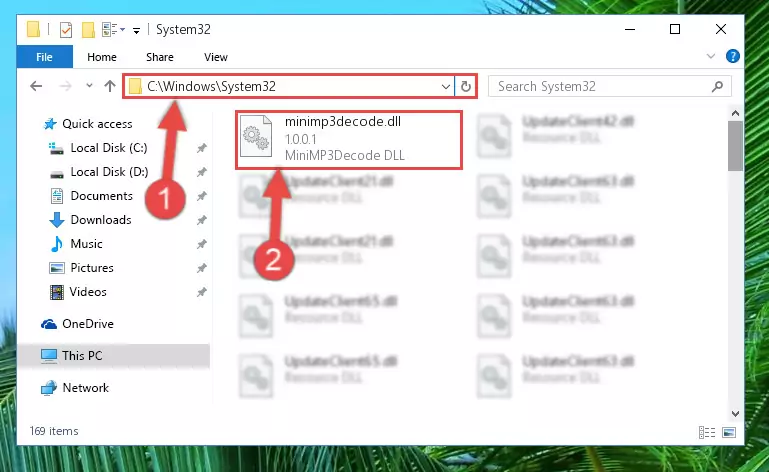The width and height of the screenshot is (769, 472).
Task: Click the Properties checkmark icon in title bar
Action: tap(66, 30)
